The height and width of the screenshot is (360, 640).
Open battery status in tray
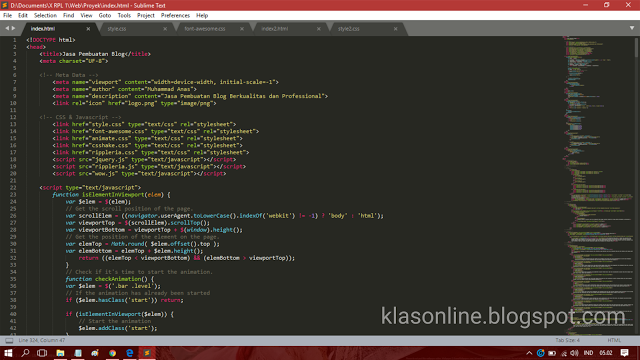pyautogui.click(x=552, y=353)
